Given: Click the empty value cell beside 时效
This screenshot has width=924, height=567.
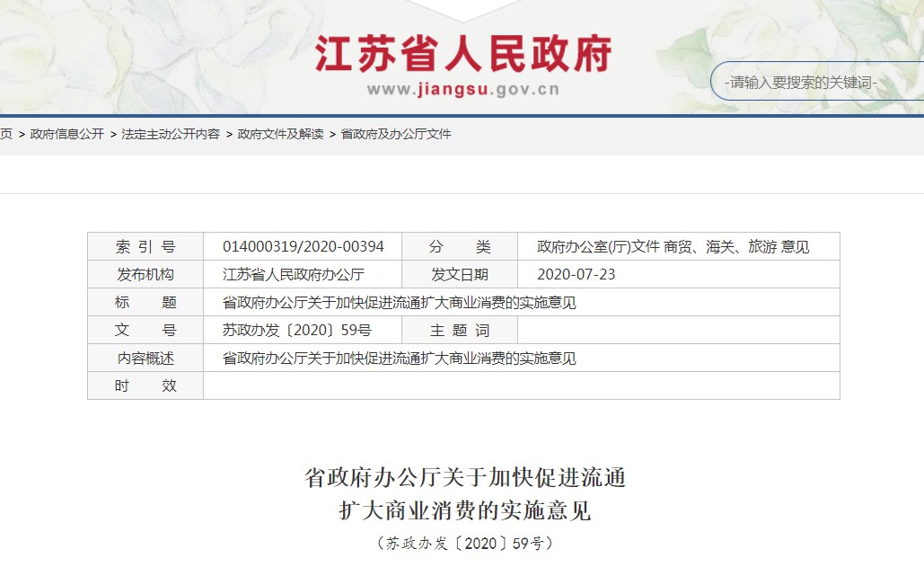Looking at the screenshot, I should pos(521,386).
